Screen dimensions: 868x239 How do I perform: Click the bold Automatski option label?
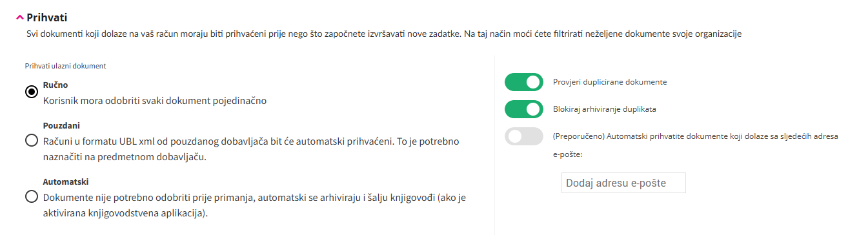pyautogui.click(x=65, y=182)
